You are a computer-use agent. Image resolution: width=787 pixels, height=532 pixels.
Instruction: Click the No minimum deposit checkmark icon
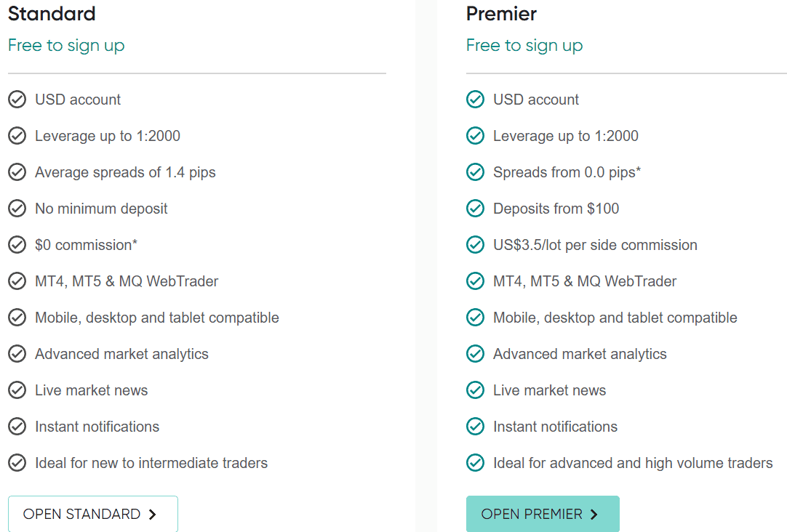(x=17, y=208)
